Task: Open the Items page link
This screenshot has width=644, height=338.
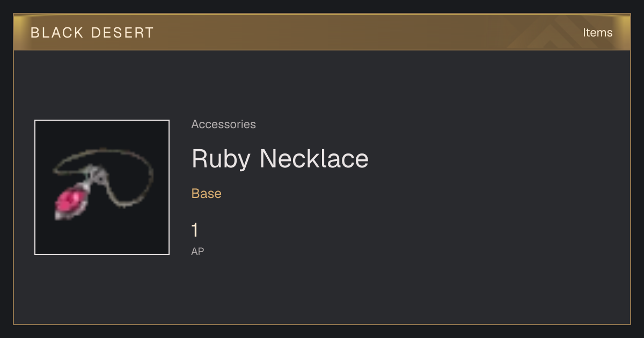Action: coord(597,33)
